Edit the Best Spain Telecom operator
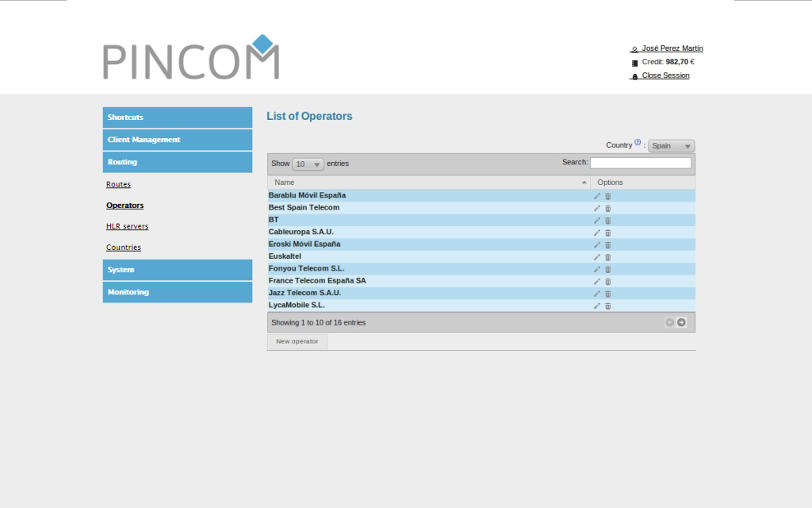Screen dimensions: 812x508 596,209
